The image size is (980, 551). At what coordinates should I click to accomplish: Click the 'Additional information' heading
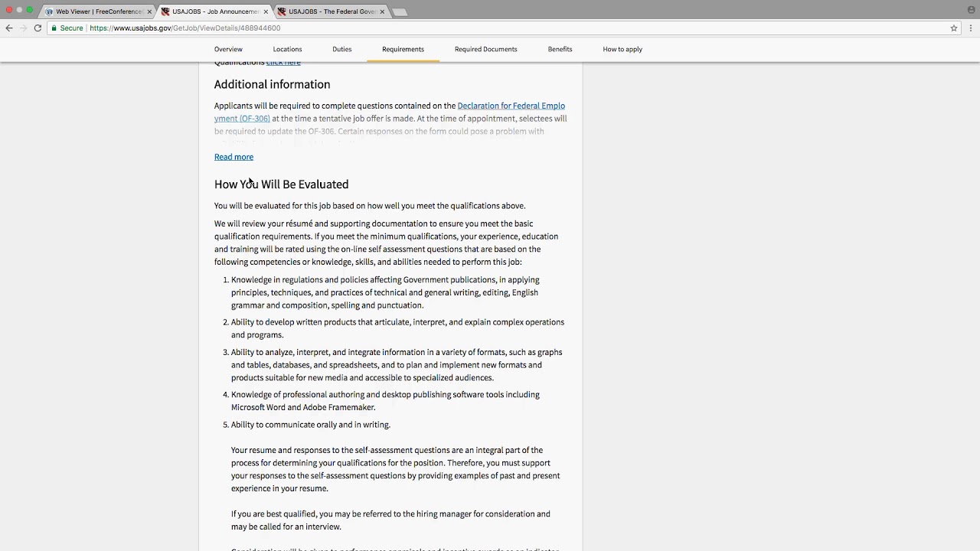point(272,84)
